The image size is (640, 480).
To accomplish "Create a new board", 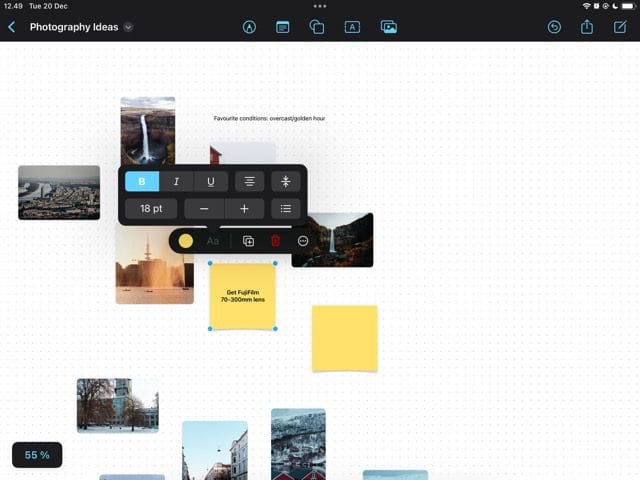I will click(621, 27).
